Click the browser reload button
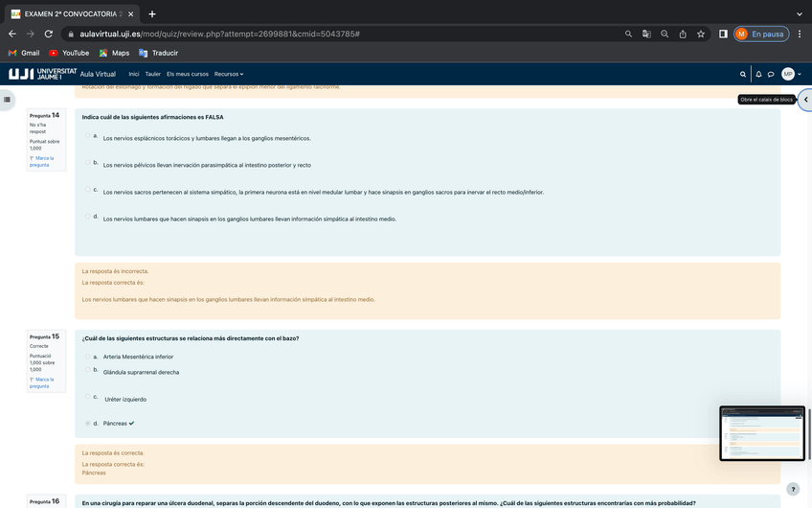812x508 pixels. pyautogui.click(x=49, y=34)
